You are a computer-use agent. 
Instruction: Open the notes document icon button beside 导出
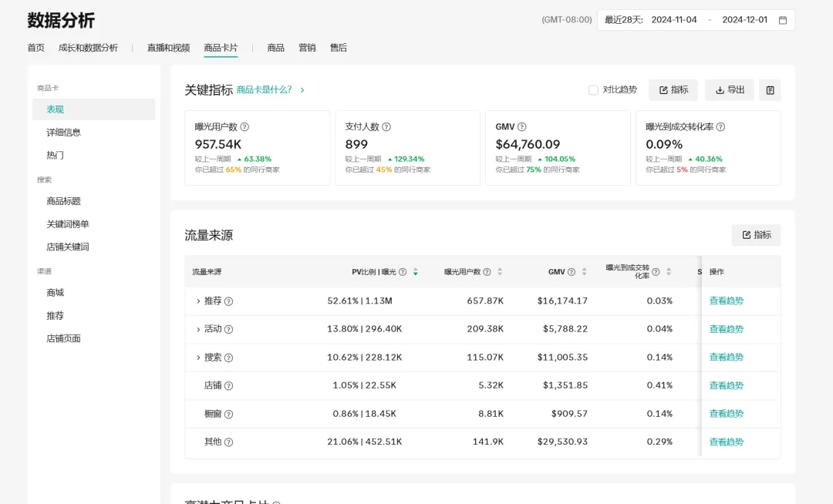[x=770, y=90]
